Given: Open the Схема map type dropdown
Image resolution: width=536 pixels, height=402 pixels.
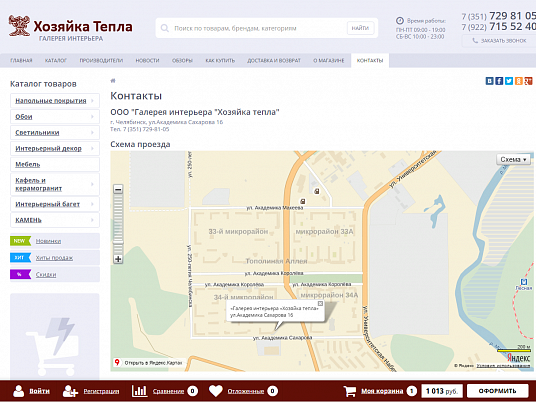Looking at the screenshot, I should 513,159.
